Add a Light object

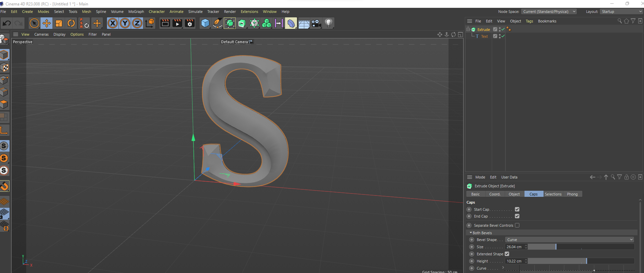(329, 23)
